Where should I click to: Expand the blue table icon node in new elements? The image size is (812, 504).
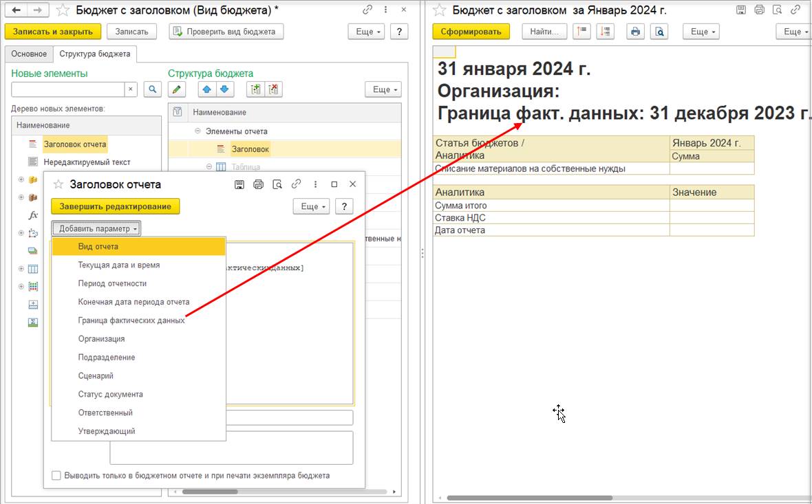21,269
